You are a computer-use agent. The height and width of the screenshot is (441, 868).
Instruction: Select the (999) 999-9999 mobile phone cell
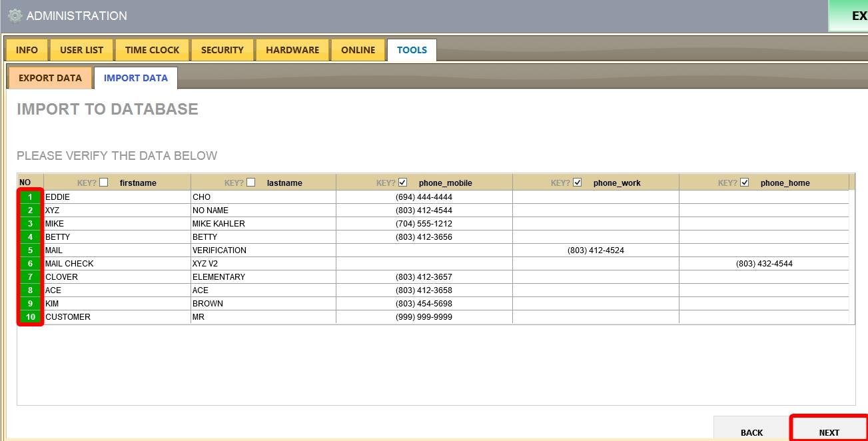pyautogui.click(x=424, y=317)
